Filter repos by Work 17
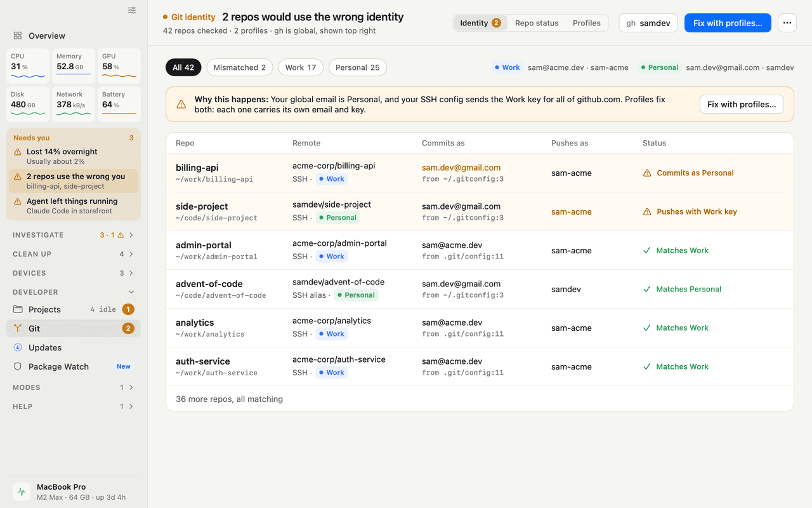The width and height of the screenshot is (812, 508). 301,67
